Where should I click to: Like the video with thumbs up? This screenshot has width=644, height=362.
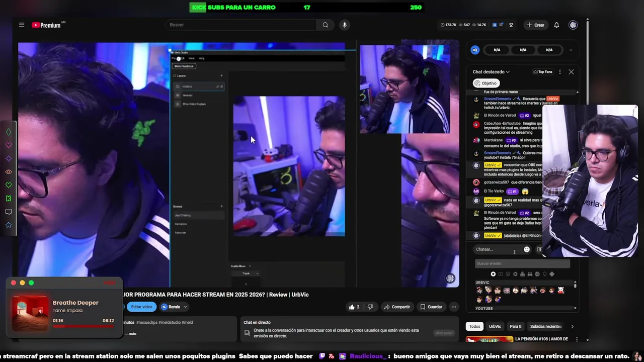pos(354,307)
